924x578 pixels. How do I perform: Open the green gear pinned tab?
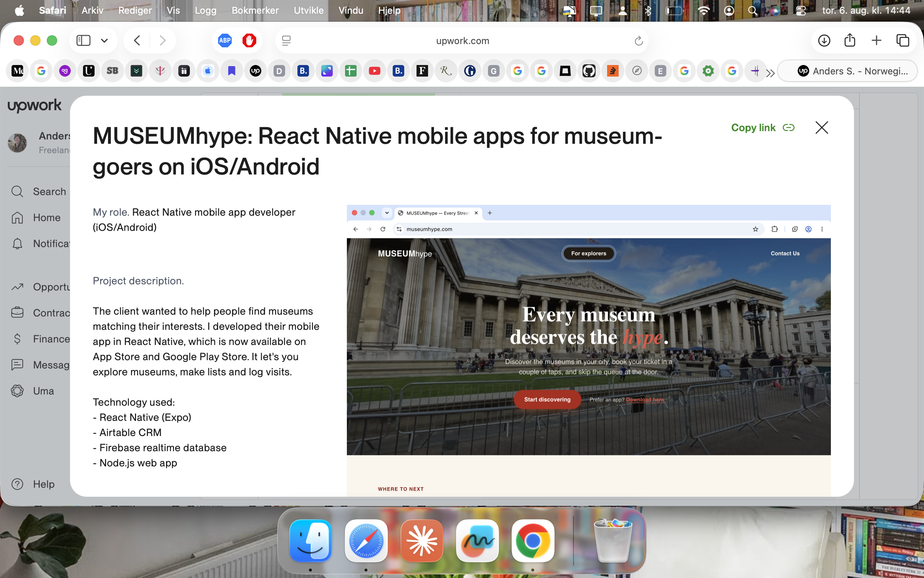708,71
